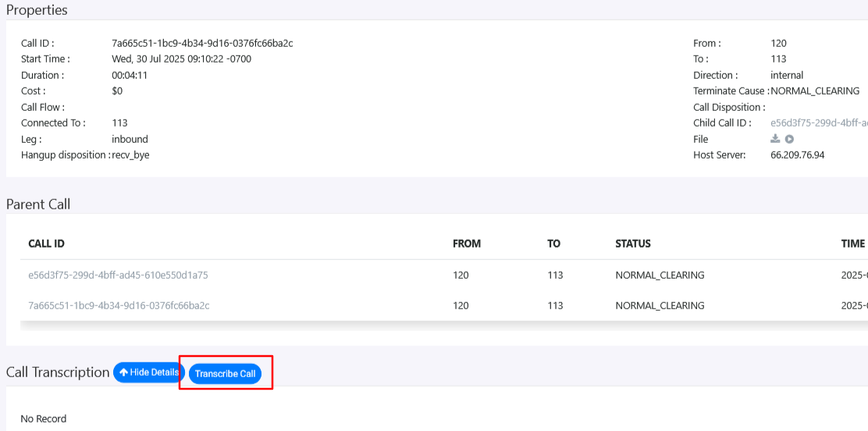Click the TO column header
This screenshot has height=431, width=868.
(553, 244)
